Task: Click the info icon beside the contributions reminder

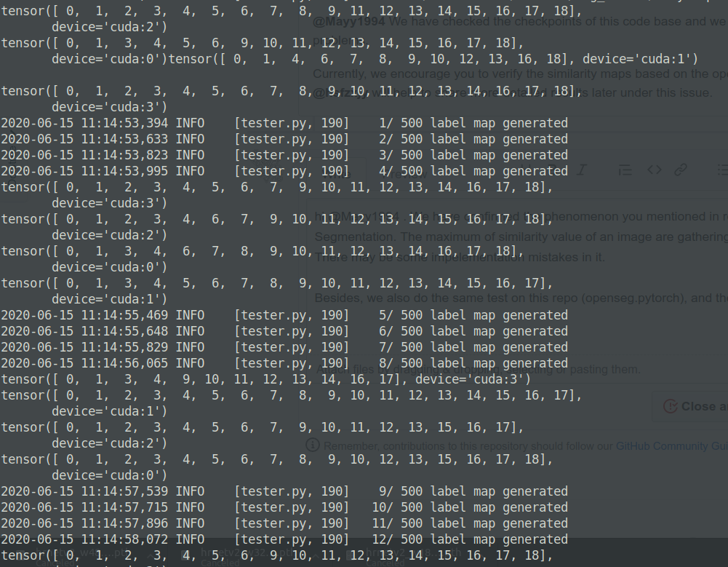Action: (x=311, y=445)
